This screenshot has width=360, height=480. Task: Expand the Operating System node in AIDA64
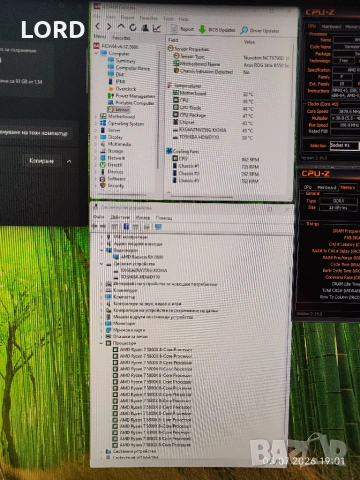click(x=96, y=123)
